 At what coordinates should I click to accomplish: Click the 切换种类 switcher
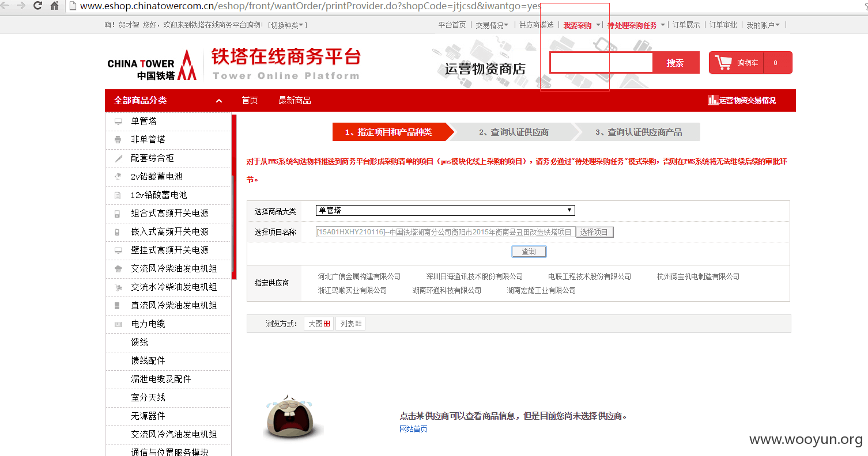[288, 25]
